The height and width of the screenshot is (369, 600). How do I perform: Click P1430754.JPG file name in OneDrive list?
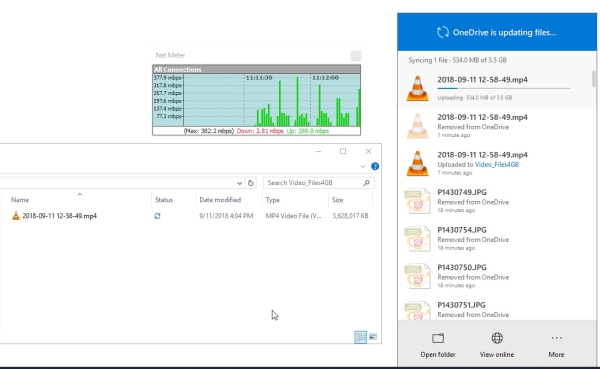click(x=462, y=230)
